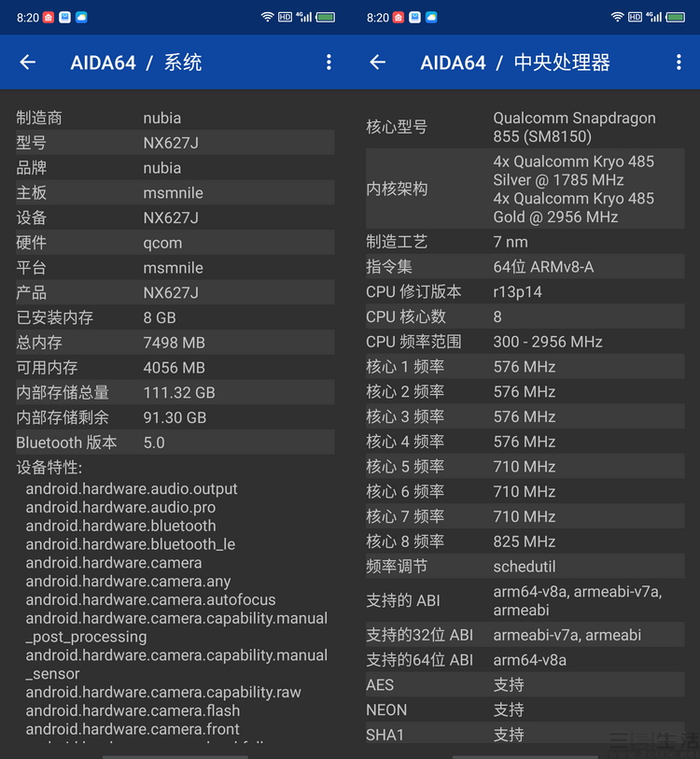The width and height of the screenshot is (700, 759).
Task: Select the 内部存储总量 111.32 GB row
Action: click(175, 392)
